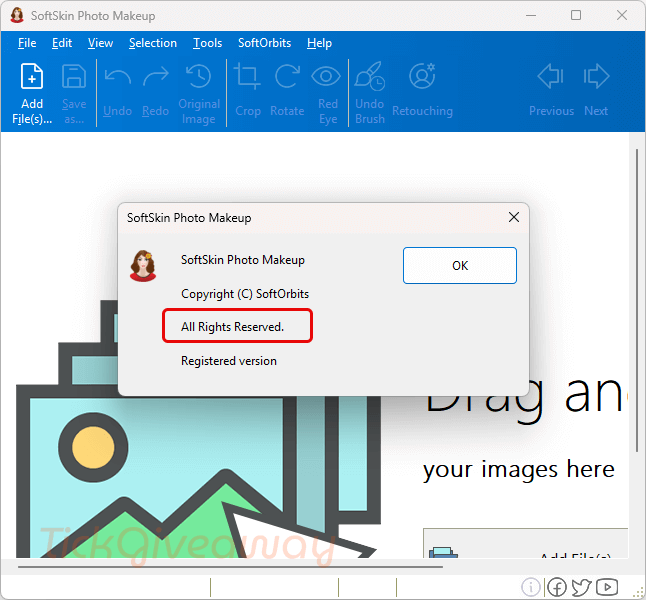The width and height of the screenshot is (646, 600).
Task: Click the Undo arrow icon
Action: click(117, 77)
